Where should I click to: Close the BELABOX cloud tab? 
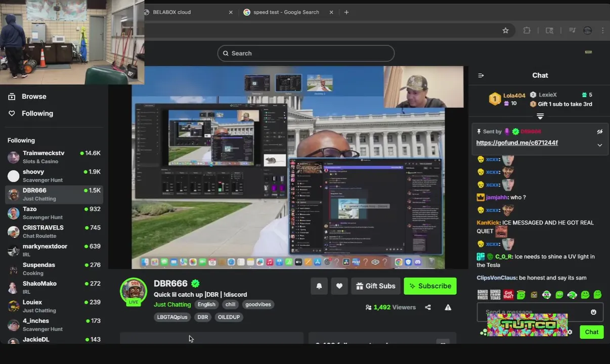click(231, 12)
